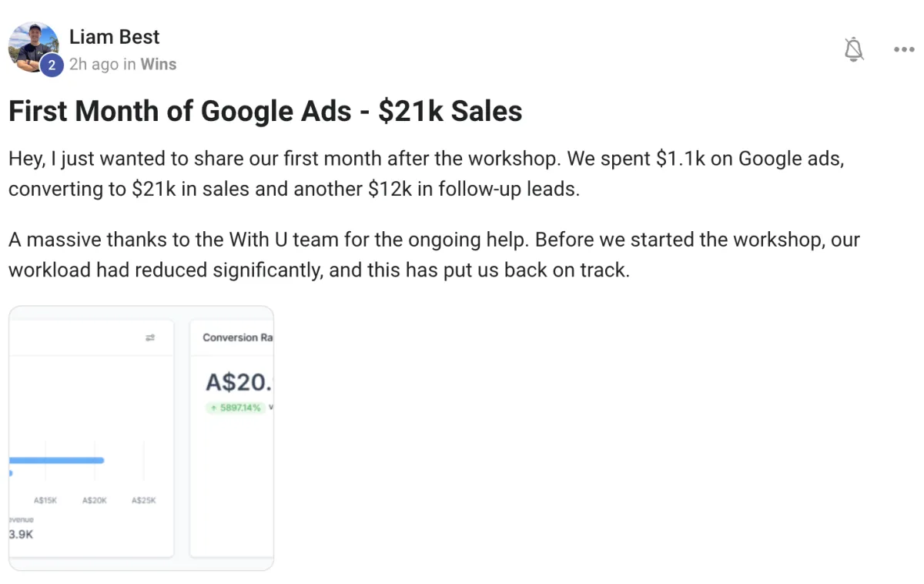Viewport: 924px width, 584px height.
Task: Click the filter sliders icon in chart image
Action: pyautogui.click(x=150, y=337)
